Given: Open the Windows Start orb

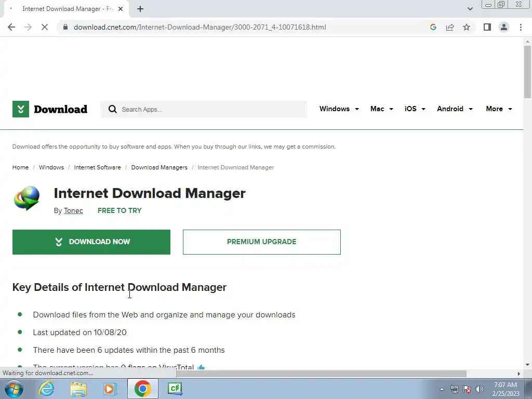Looking at the screenshot, I should click(14, 389).
